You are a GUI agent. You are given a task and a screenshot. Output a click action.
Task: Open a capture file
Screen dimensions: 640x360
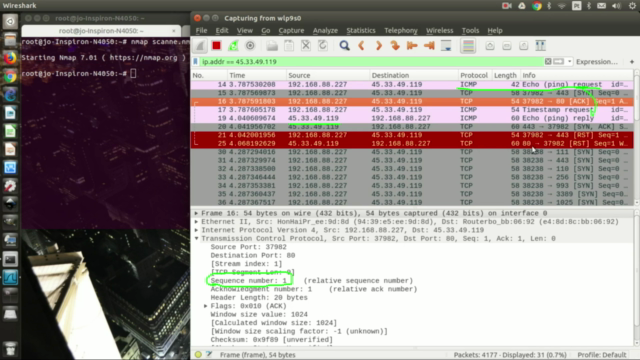[x=272, y=46]
